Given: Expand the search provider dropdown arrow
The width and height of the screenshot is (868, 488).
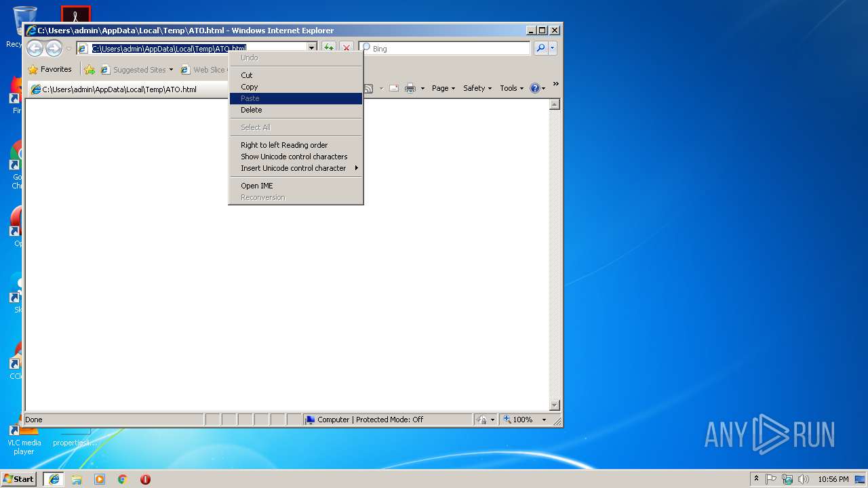Looking at the screenshot, I should (553, 48).
